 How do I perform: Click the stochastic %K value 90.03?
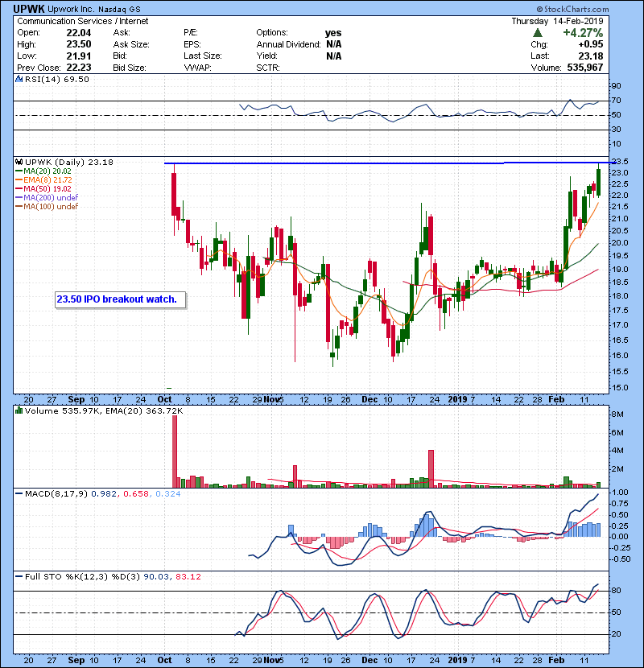156,577
